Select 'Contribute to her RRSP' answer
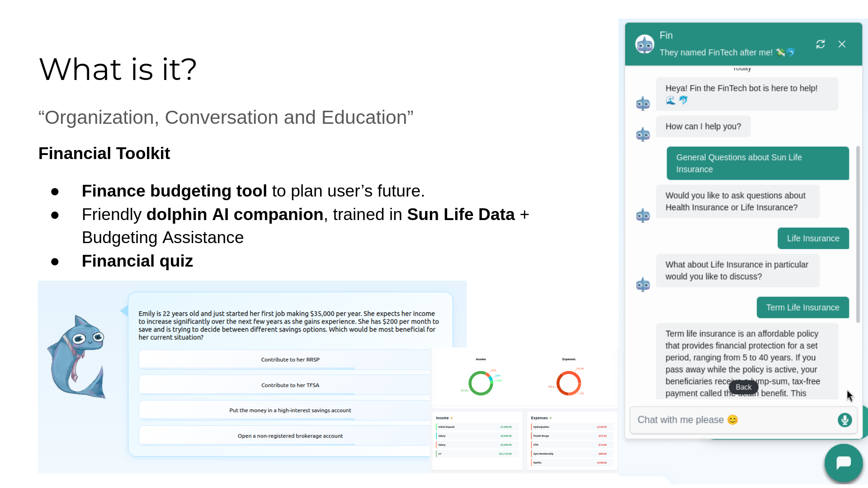Viewport: 868px width, 488px height. point(290,360)
